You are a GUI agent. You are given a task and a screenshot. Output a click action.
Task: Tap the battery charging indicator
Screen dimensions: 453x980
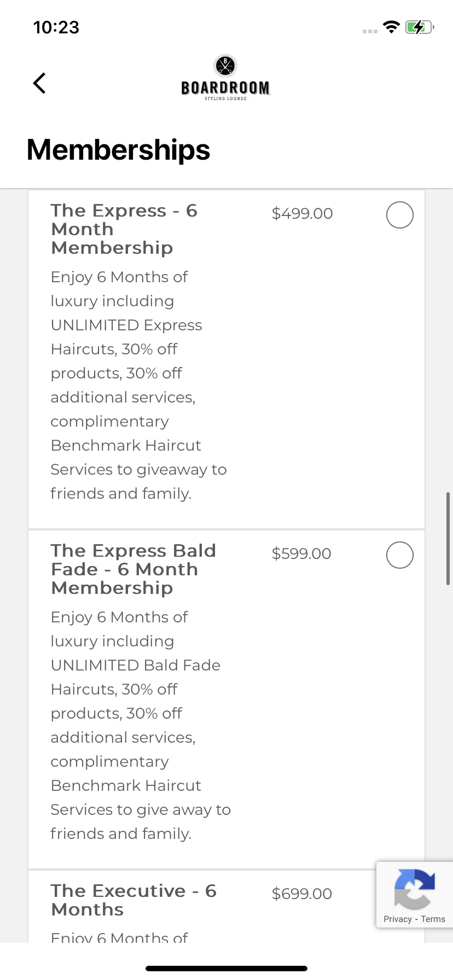coord(420,27)
